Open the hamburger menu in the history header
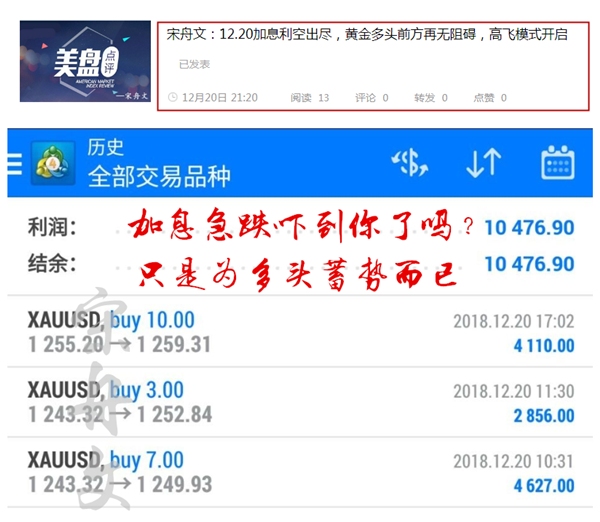Screen dimensions: 600x522 (15, 164)
